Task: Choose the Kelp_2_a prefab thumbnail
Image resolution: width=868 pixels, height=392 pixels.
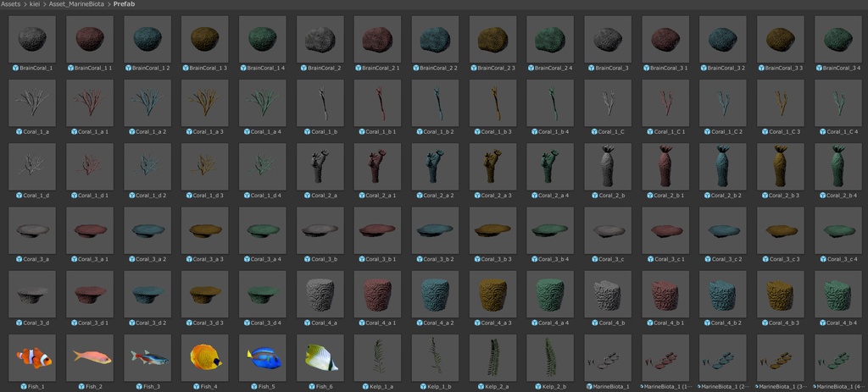Action: (492, 358)
